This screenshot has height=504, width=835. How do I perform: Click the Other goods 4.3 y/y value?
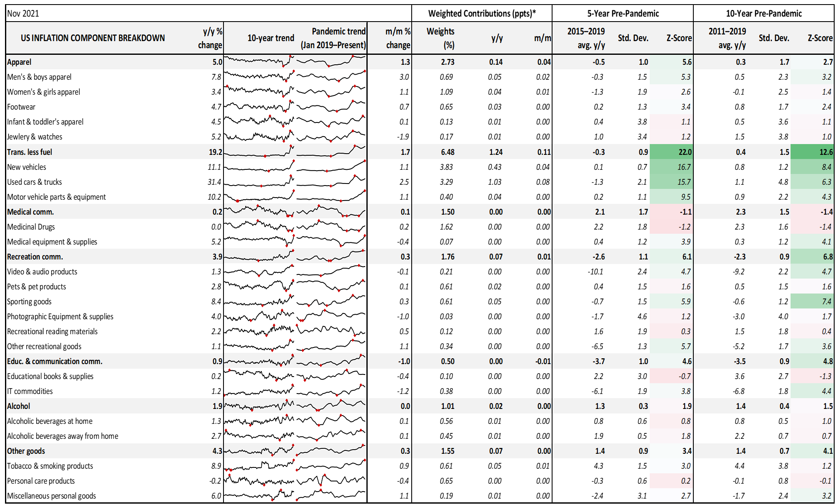(217, 451)
